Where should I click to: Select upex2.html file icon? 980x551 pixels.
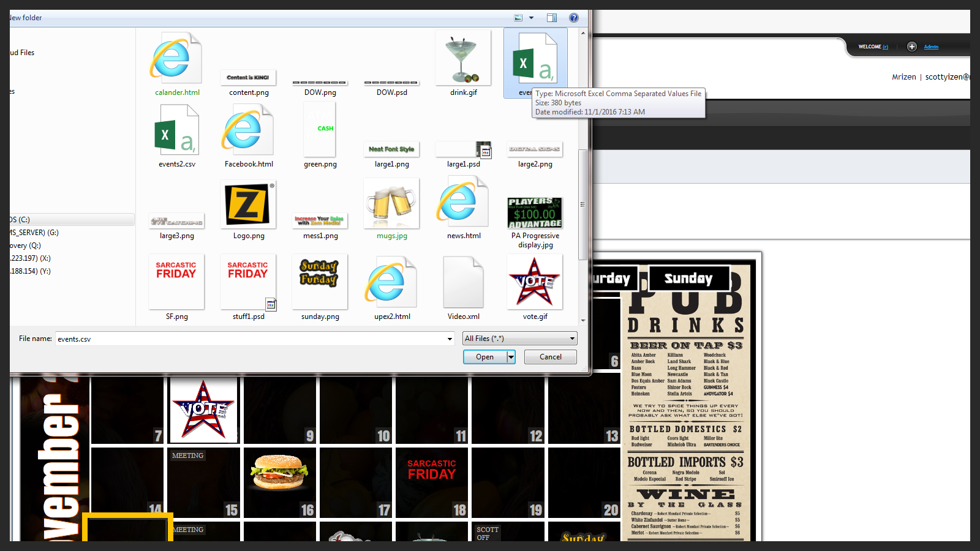point(391,282)
